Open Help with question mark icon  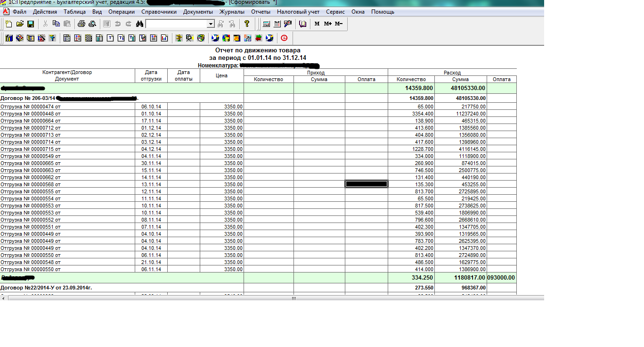246,24
